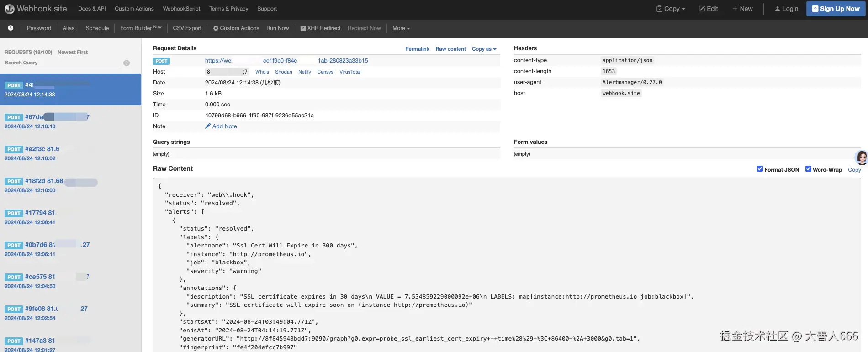This screenshot has height=352, width=868.
Task: Open Docs & API menu item
Action: tap(92, 9)
